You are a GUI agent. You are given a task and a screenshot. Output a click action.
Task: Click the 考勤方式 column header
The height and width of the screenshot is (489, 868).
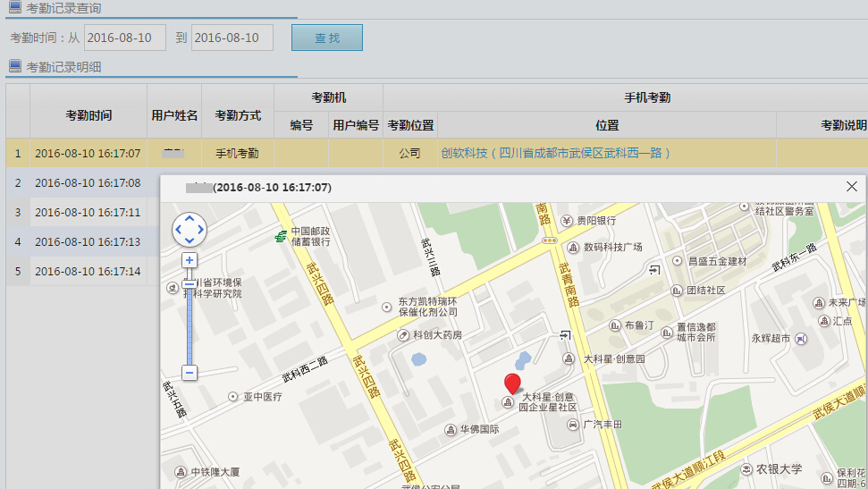pos(238,115)
